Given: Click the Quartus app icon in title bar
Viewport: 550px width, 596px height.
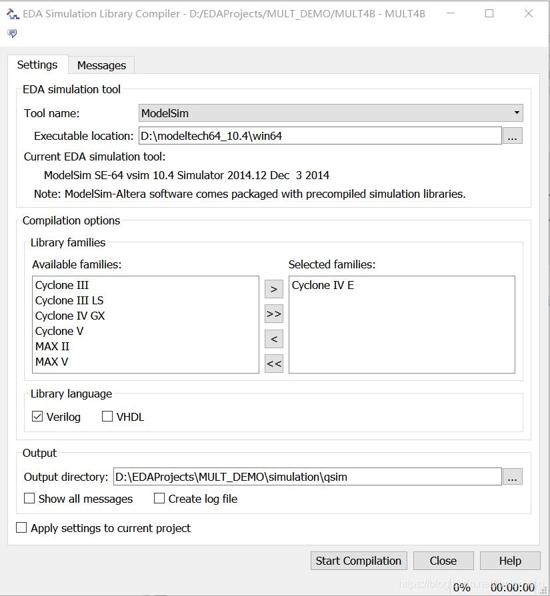Looking at the screenshot, I should click(x=13, y=14).
